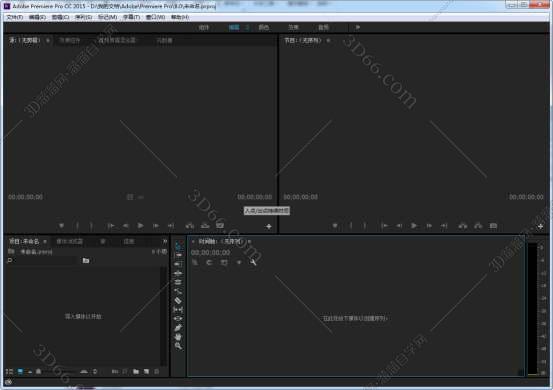
Task: Step forward one frame in Source monitor
Action: pos(156,226)
